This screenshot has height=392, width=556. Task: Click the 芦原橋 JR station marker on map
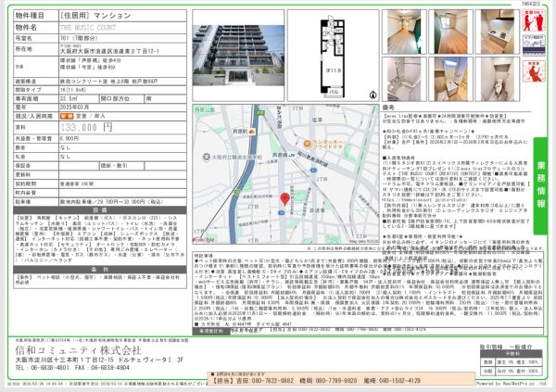click(x=291, y=155)
